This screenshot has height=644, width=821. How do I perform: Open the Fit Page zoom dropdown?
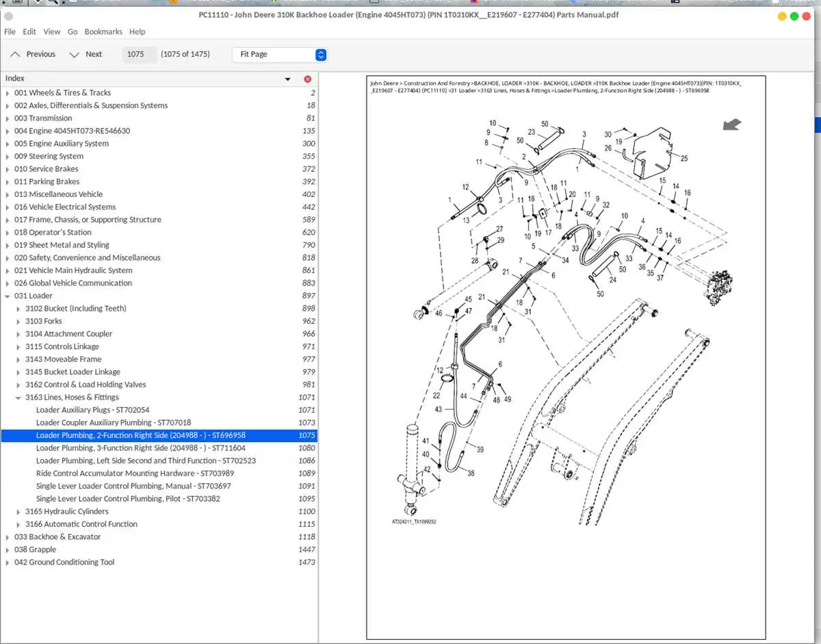click(x=279, y=55)
